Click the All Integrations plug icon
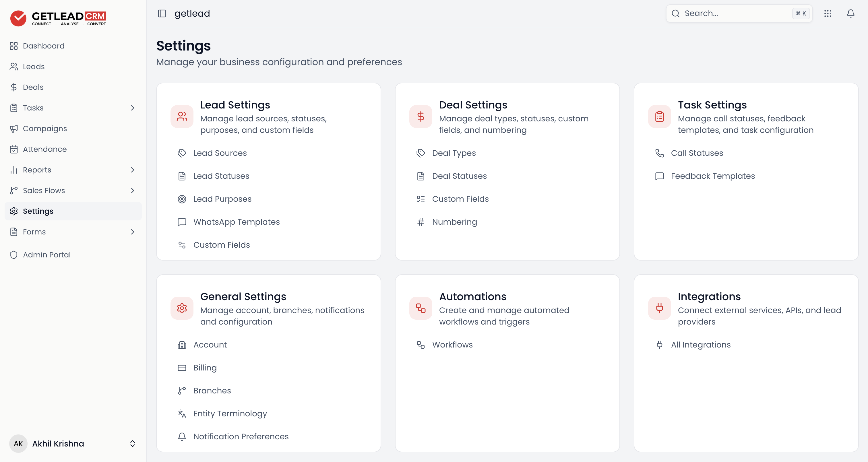The height and width of the screenshot is (462, 868). [x=659, y=345]
